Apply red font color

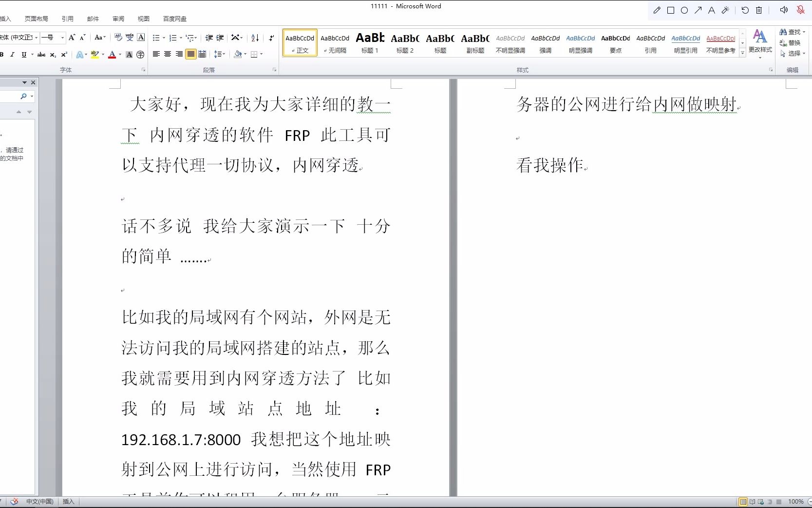(112, 55)
